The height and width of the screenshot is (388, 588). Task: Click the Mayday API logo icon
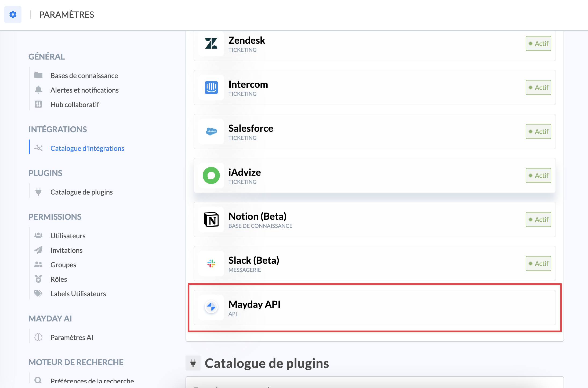211,307
